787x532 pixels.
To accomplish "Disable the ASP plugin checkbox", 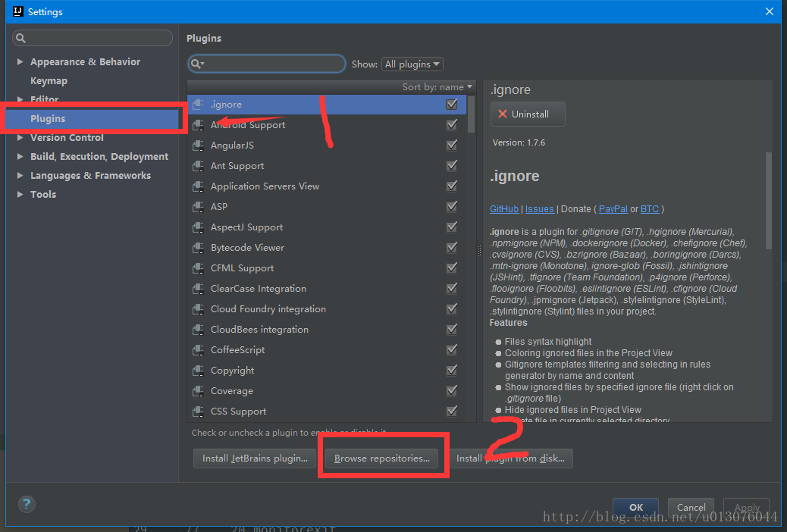I will pos(452,206).
